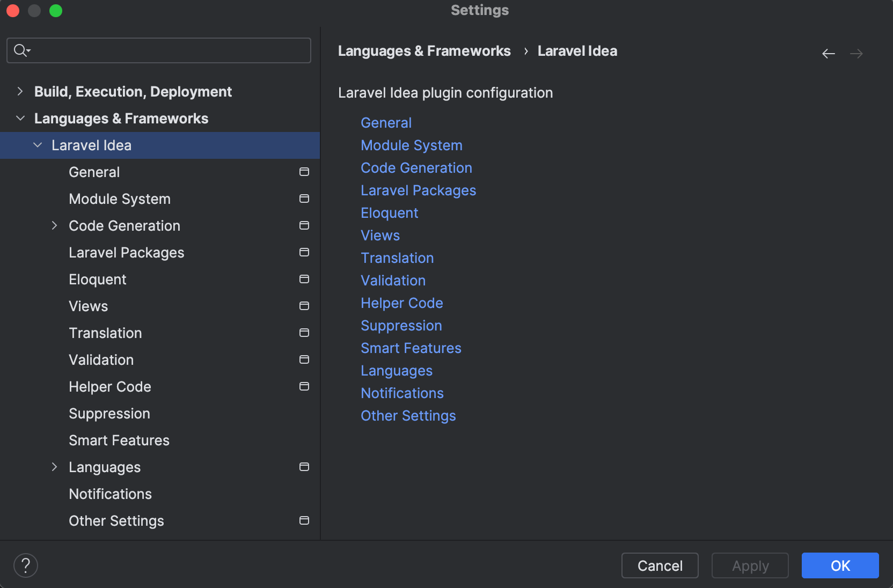Click the page icon next to Eloquent

tap(304, 279)
